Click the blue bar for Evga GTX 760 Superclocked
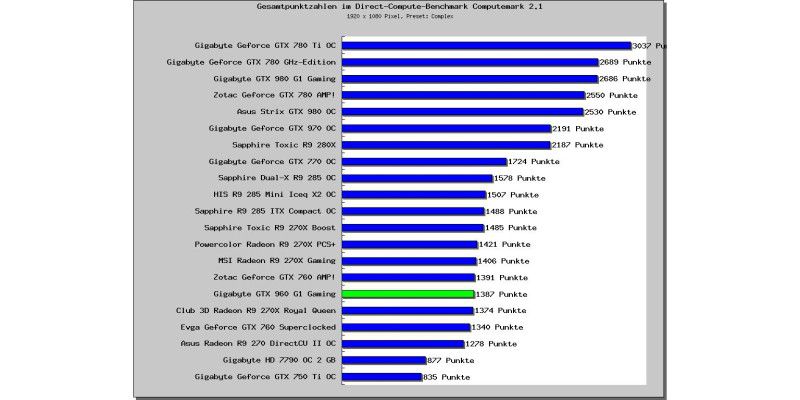This screenshot has width=800, height=400. click(x=406, y=327)
